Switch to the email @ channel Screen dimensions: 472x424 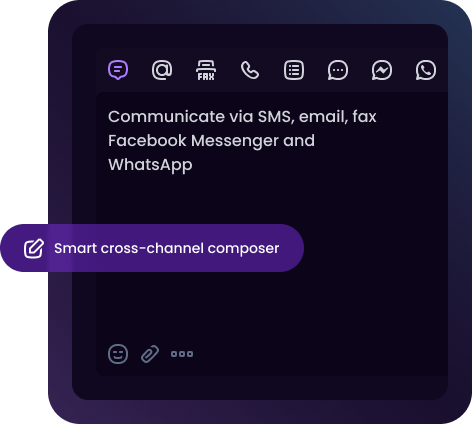tap(162, 70)
